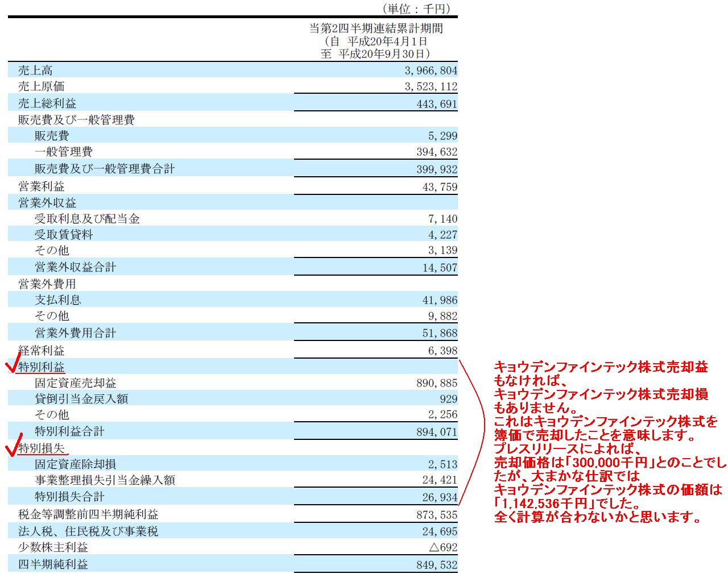
Task: Click the '固定資産売却益' row label
Action: pyautogui.click(x=75, y=383)
